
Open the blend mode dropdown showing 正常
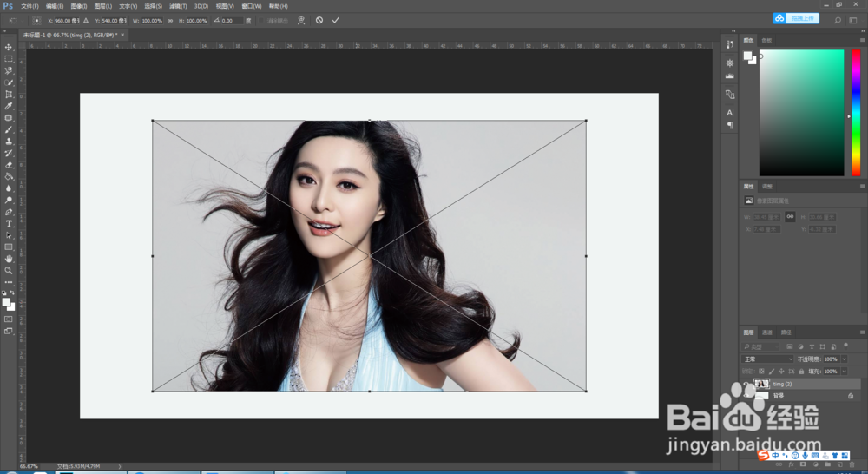click(767, 359)
